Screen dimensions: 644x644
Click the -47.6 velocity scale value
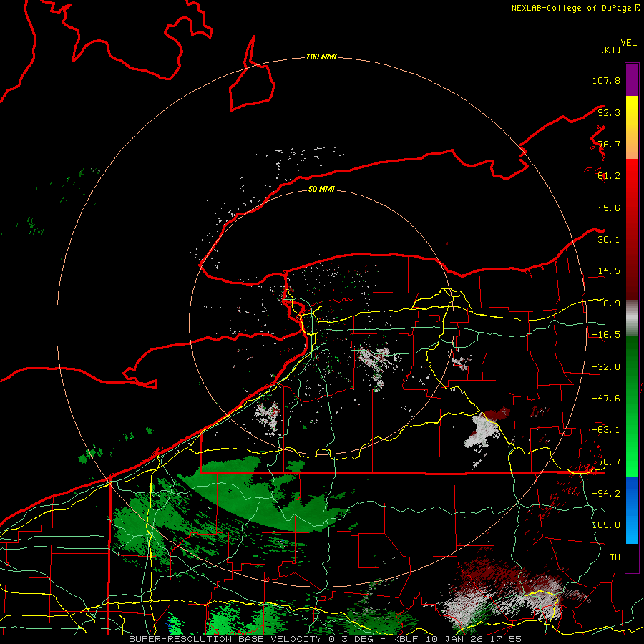click(x=606, y=399)
